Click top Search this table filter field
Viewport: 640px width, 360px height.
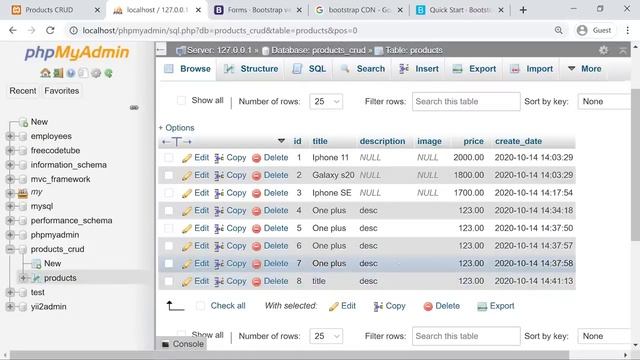pyautogui.click(x=466, y=102)
